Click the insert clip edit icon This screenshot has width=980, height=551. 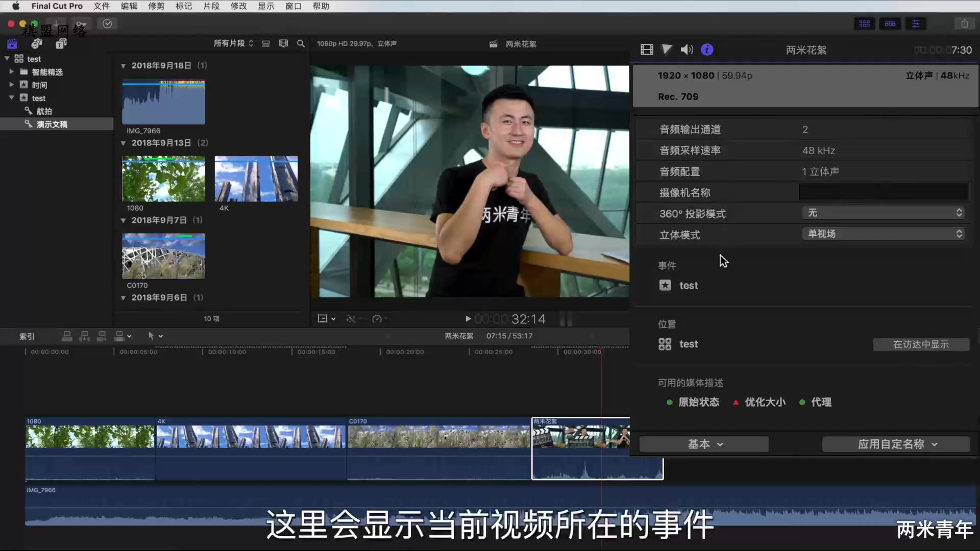click(84, 336)
